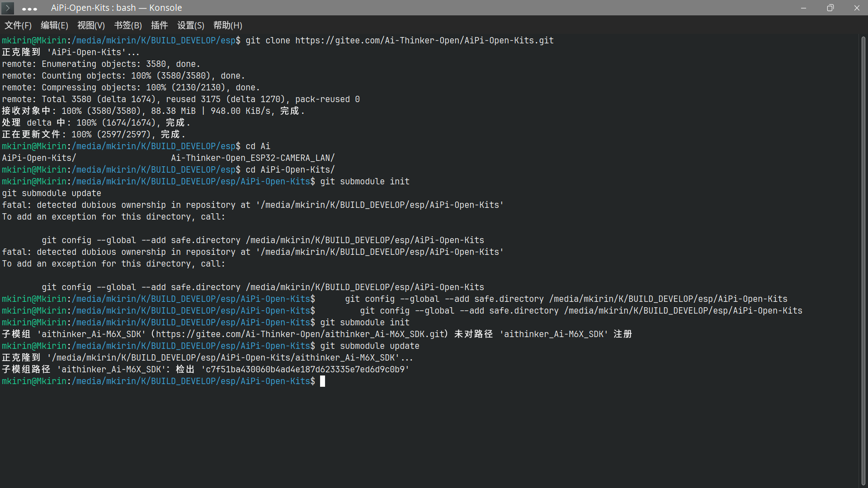Click the Konsole terminal icon in title bar
This screenshot has height=488, width=868.
coord(8,8)
